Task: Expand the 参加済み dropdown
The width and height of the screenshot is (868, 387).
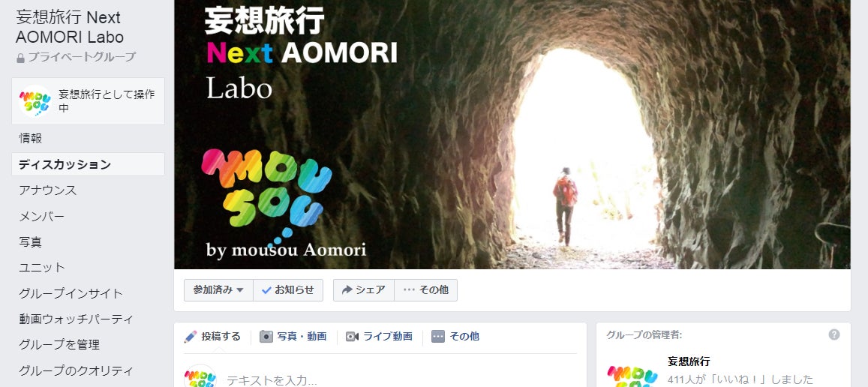Action: (x=218, y=290)
